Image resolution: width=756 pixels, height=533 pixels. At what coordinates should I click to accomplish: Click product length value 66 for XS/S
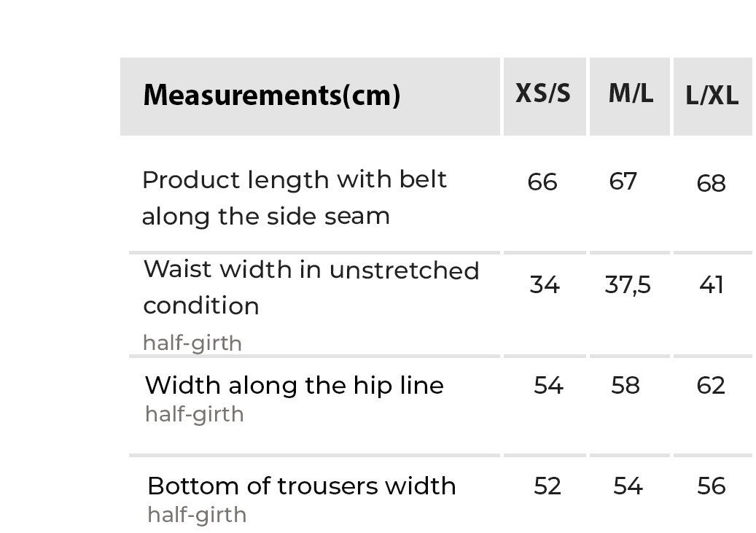point(542,182)
